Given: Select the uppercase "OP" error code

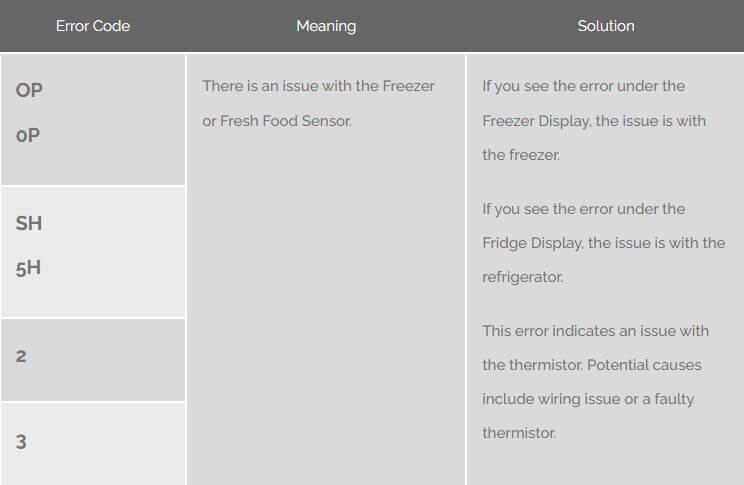Looking at the screenshot, I should click(x=29, y=90).
